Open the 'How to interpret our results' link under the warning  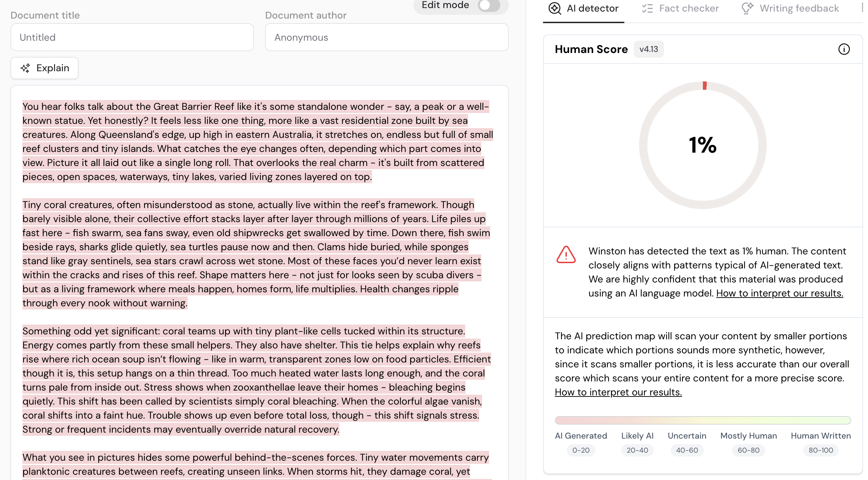pyautogui.click(x=779, y=293)
